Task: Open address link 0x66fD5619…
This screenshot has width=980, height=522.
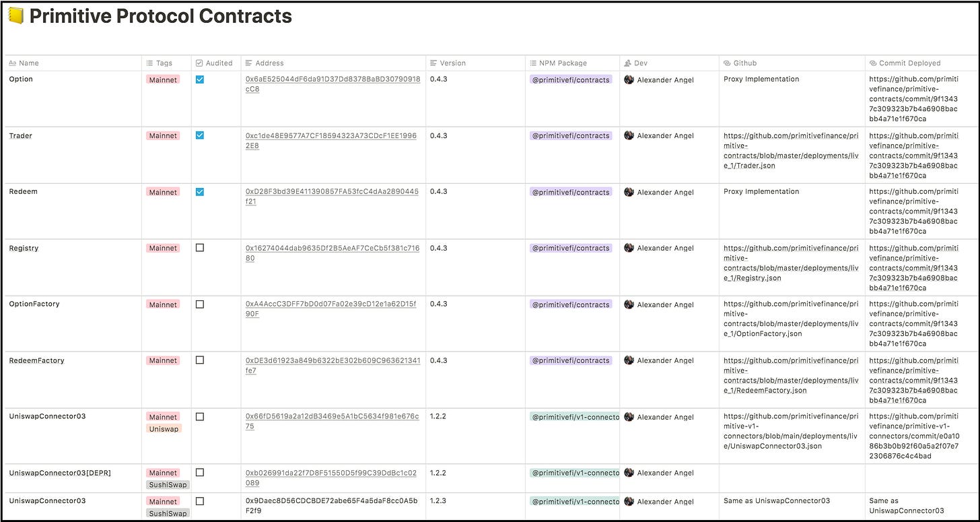Action: [332, 422]
